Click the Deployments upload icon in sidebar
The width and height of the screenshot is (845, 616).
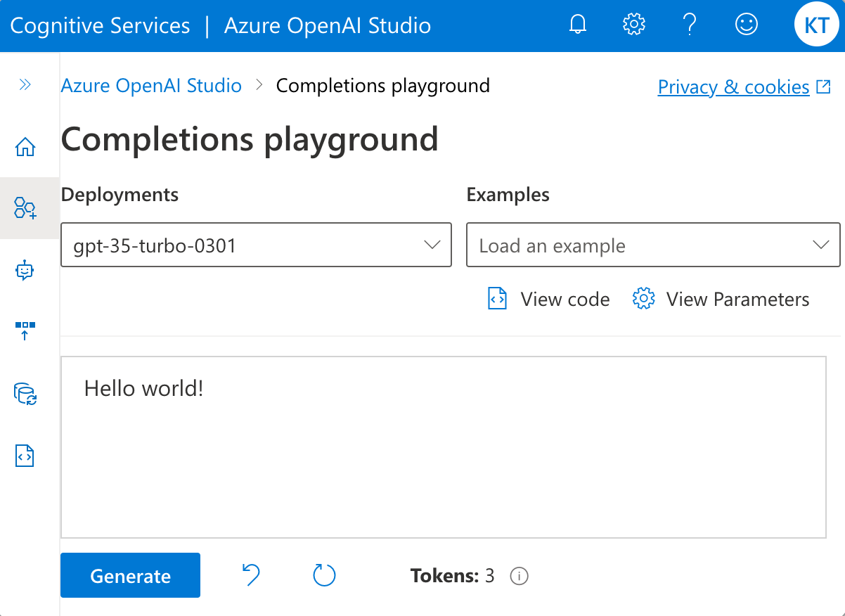[25, 331]
